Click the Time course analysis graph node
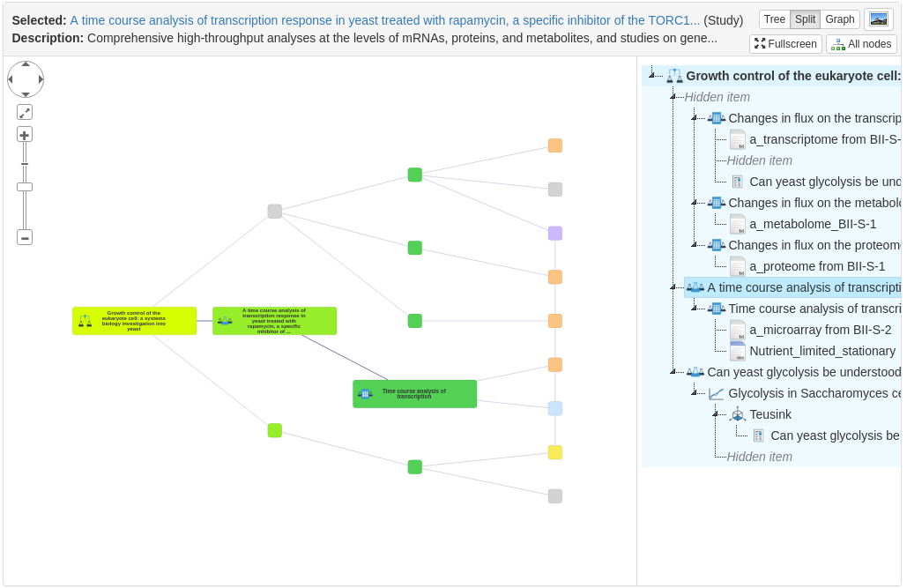This screenshot has height=588, width=907. tap(414, 394)
